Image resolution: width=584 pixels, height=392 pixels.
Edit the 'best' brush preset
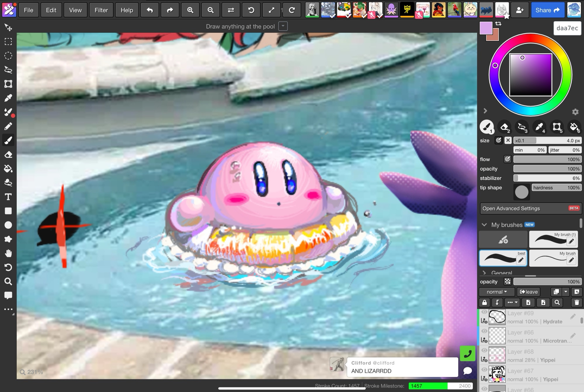(x=521, y=260)
